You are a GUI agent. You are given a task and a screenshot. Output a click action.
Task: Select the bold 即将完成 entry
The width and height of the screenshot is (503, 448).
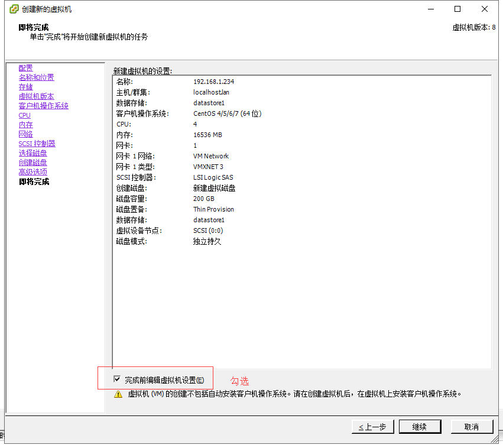pyautogui.click(x=33, y=181)
